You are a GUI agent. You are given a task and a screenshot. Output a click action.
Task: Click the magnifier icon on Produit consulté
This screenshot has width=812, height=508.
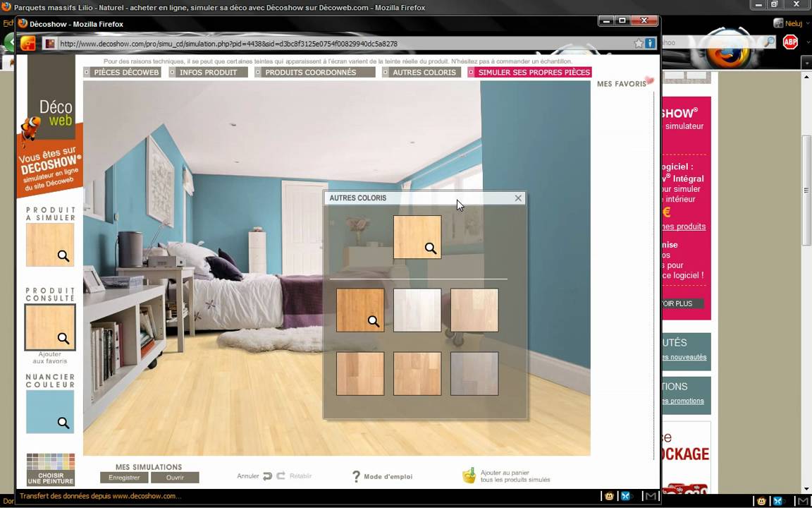point(63,338)
